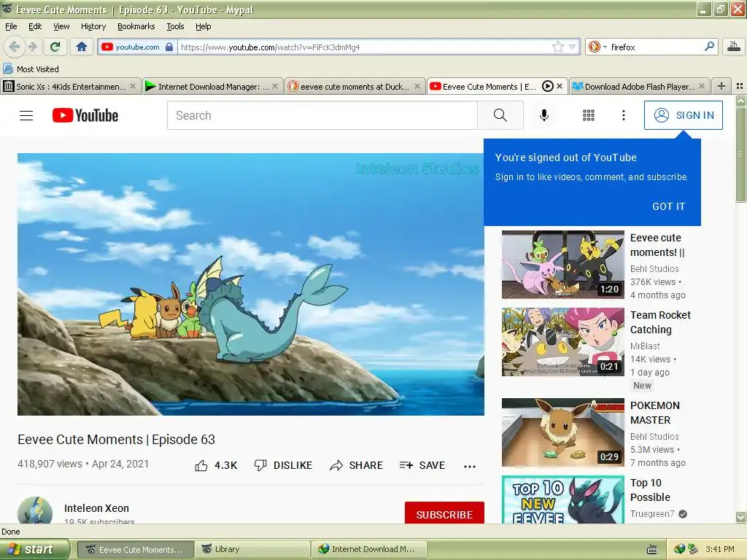Open the View menu
The image size is (747, 560).
(61, 26)
